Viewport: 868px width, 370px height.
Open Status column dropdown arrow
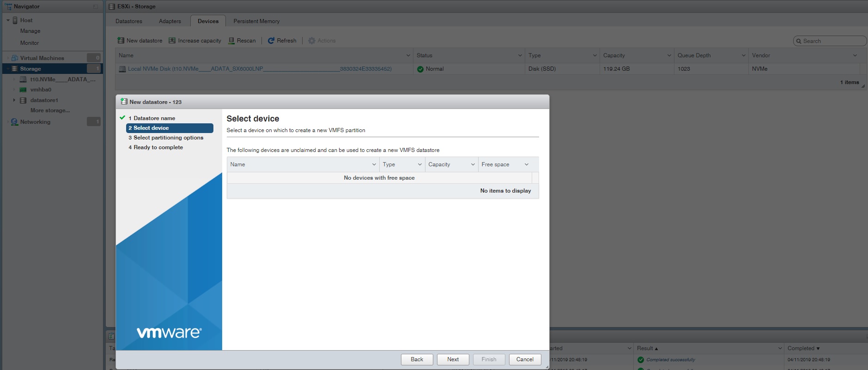coord(520,55)
